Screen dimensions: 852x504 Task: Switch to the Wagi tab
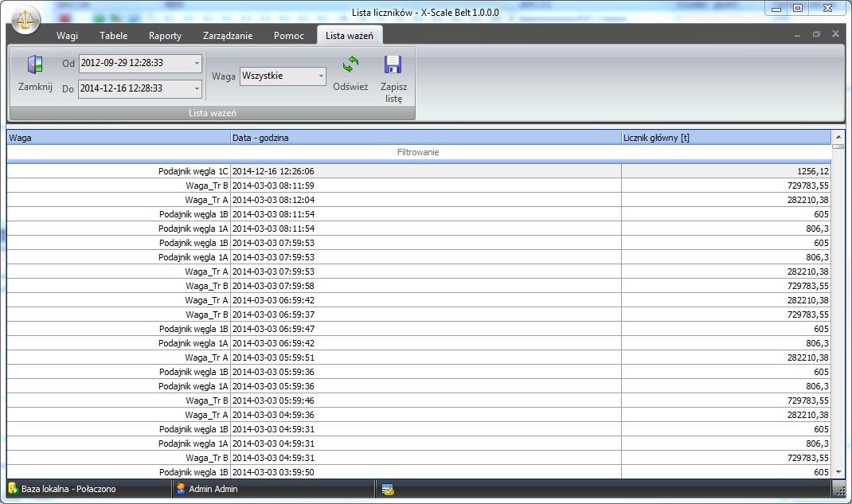point(67,36)
